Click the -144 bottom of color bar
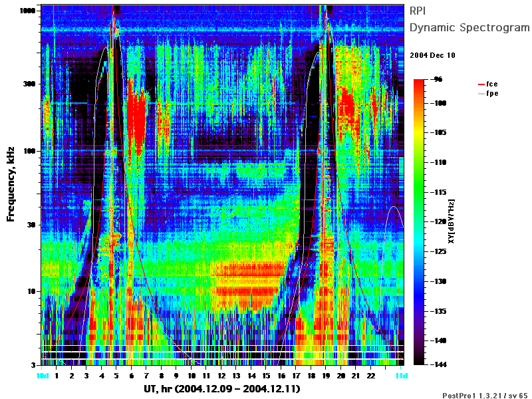 [440, 364]
